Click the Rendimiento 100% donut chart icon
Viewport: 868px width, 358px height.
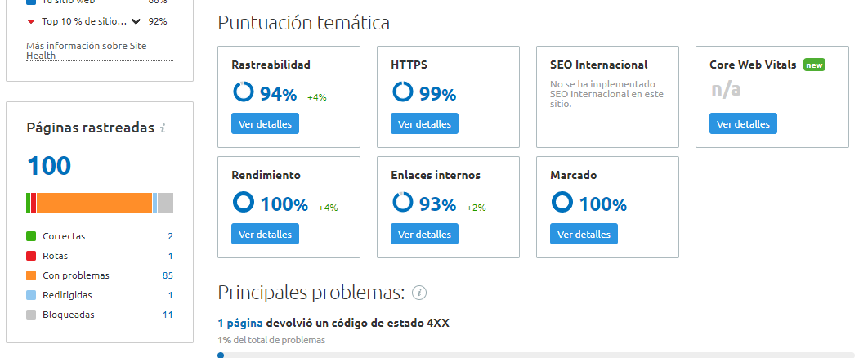tap(243, 202)
